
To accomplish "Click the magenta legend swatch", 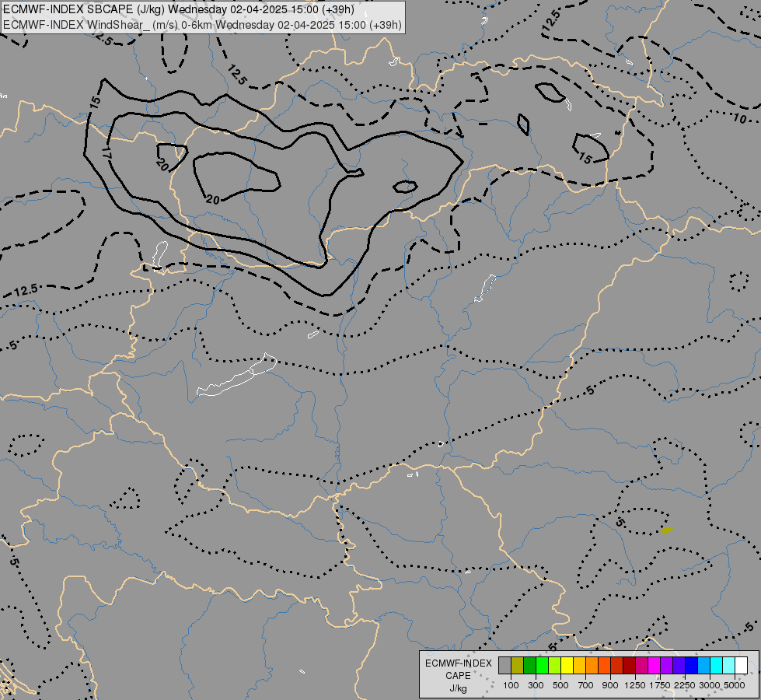I will [654, 665].
